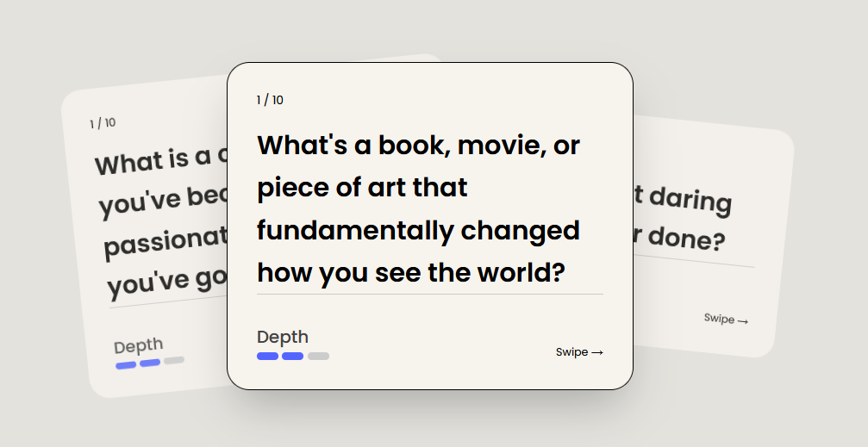Select gray third Depth segment on left card
This screenshot has width=868, height=447.
point(174,360)
